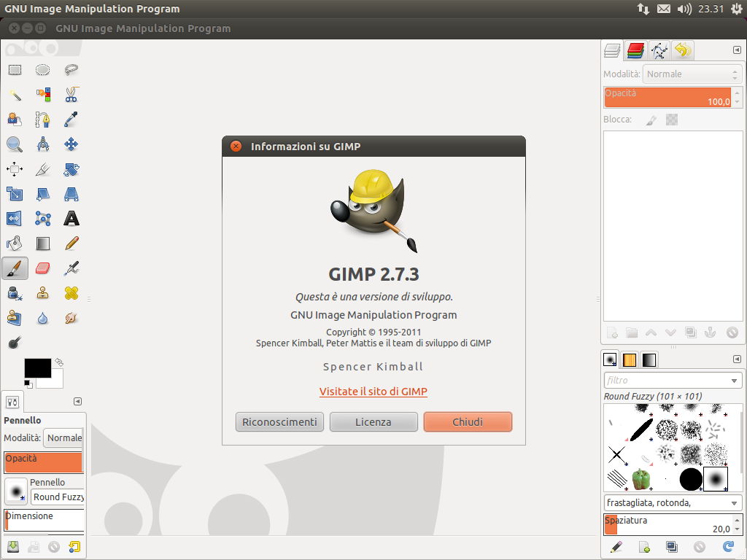Select the Fuzzy Select magic wand tool

click(15, 95)
